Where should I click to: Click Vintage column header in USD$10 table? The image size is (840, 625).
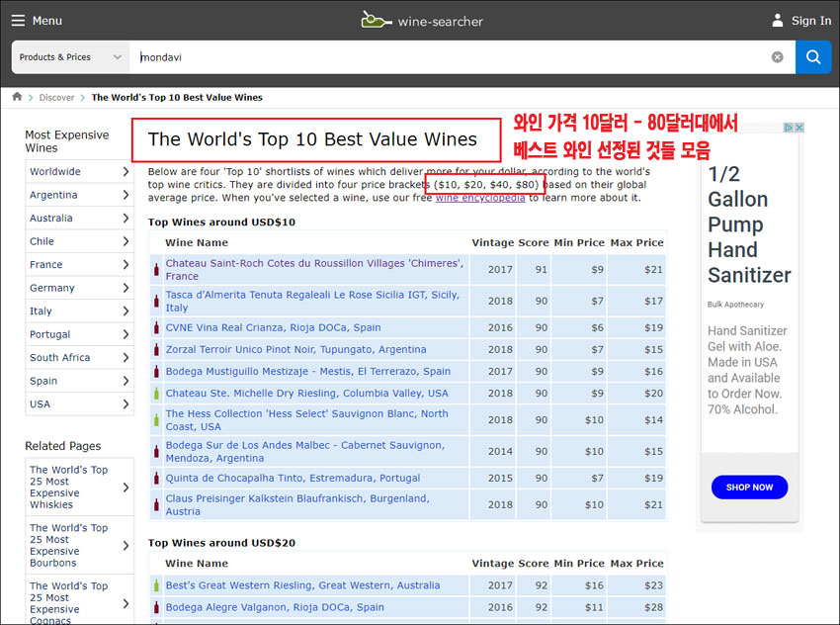pos(493,242)
